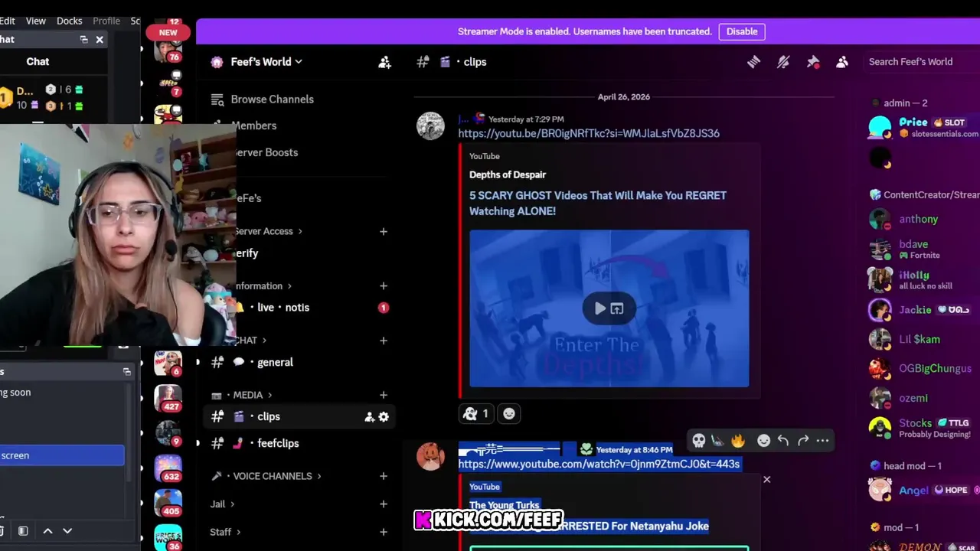Screen dimensions: 980x551
Task: Collapse the Server Access category
Action: 266,231
